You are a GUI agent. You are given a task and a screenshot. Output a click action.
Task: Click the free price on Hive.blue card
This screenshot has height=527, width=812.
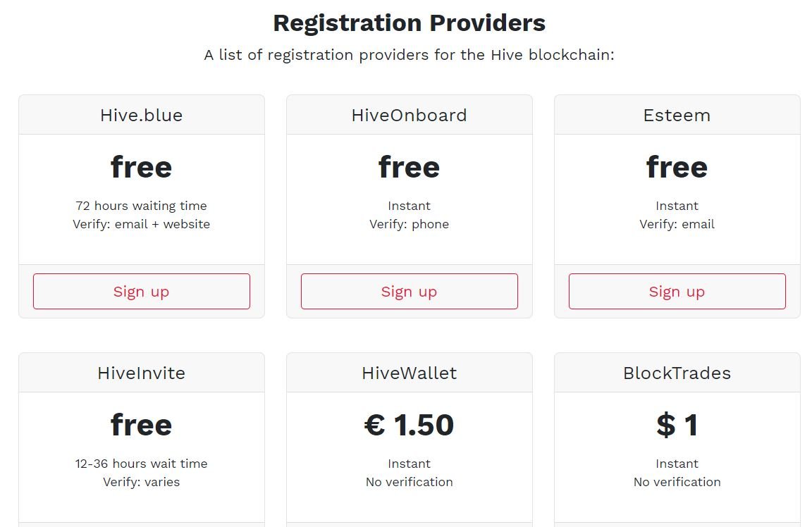coord(141,167)
